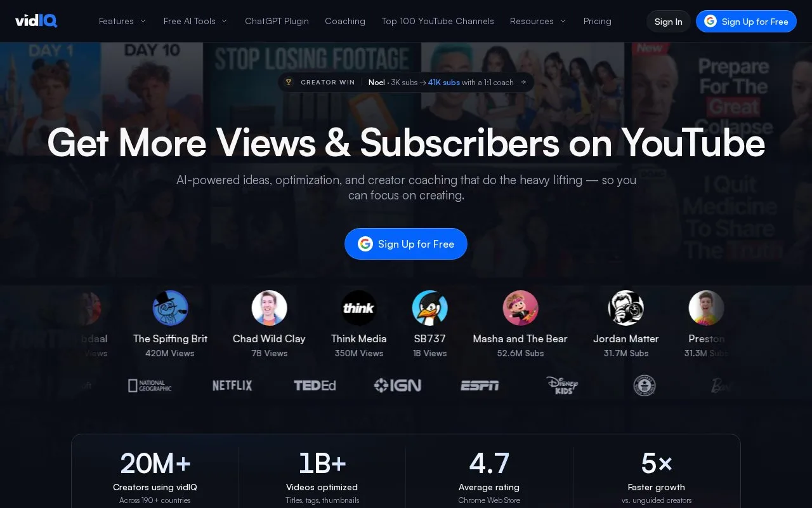This screenshot has width=812, height=508.
Task: Click the '5×' faster growth statistic
Action: pos(657,464)
